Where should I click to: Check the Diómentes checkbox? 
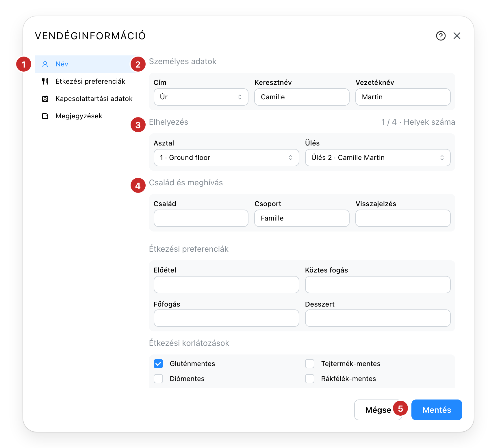click(x=158, y=379)
